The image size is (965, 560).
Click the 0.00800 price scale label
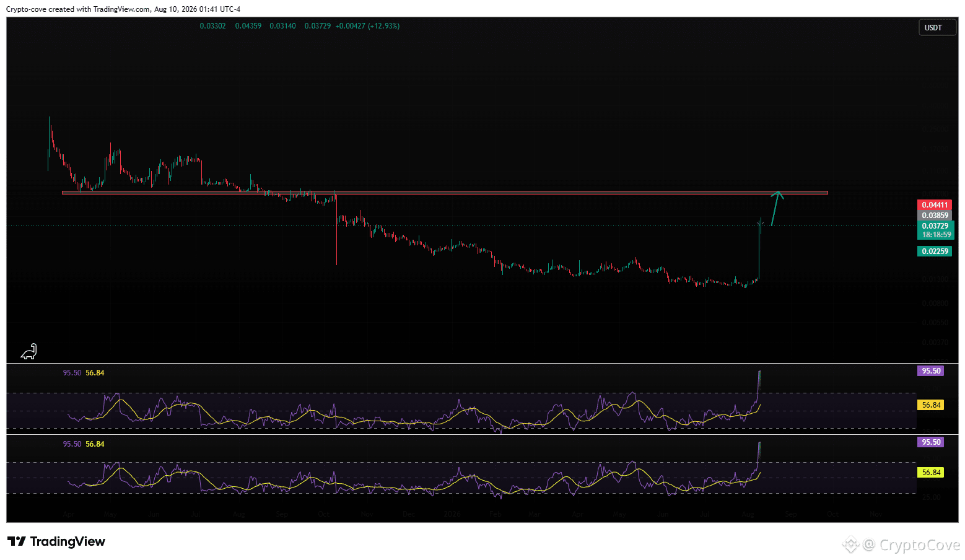click(x=935, y=304)
